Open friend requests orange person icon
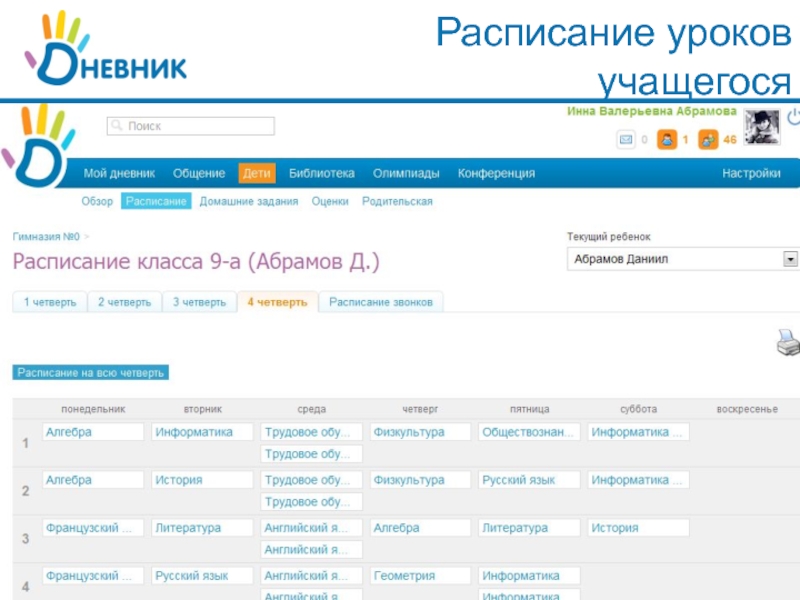This screenshot has height=600, width=800. tap(667, 140)
